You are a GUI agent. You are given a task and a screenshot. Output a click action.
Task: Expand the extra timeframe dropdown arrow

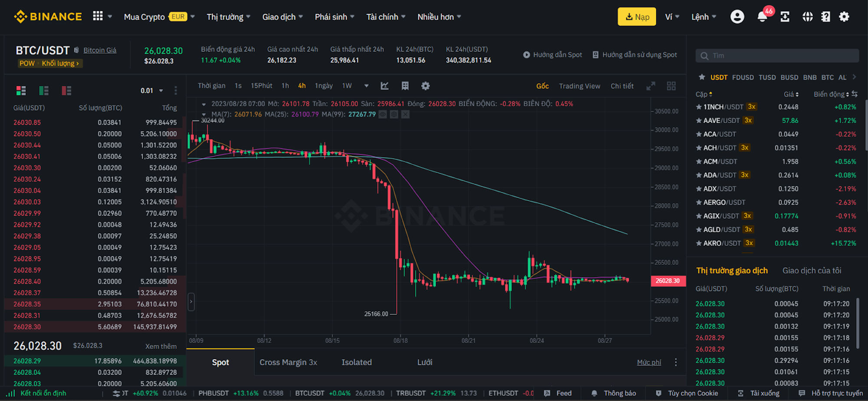point(366,86)
